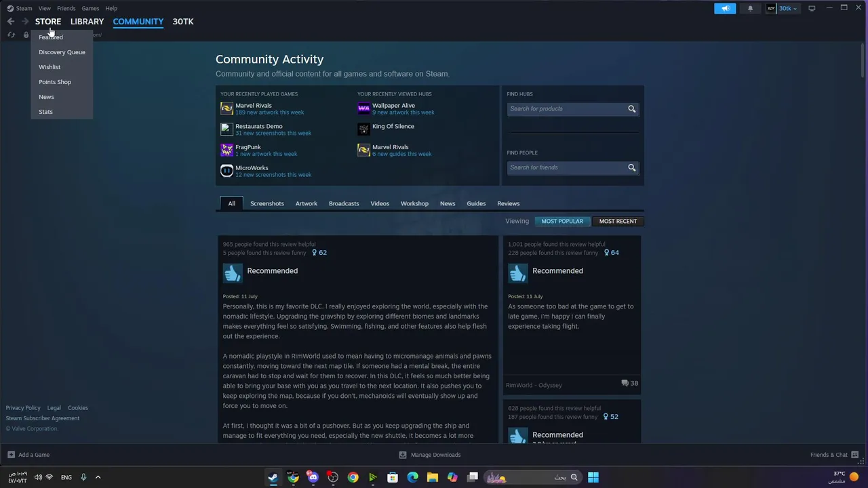Screen dimensions: 868x488
Task: Open the Games menu
Action: (x=90, y=8)
